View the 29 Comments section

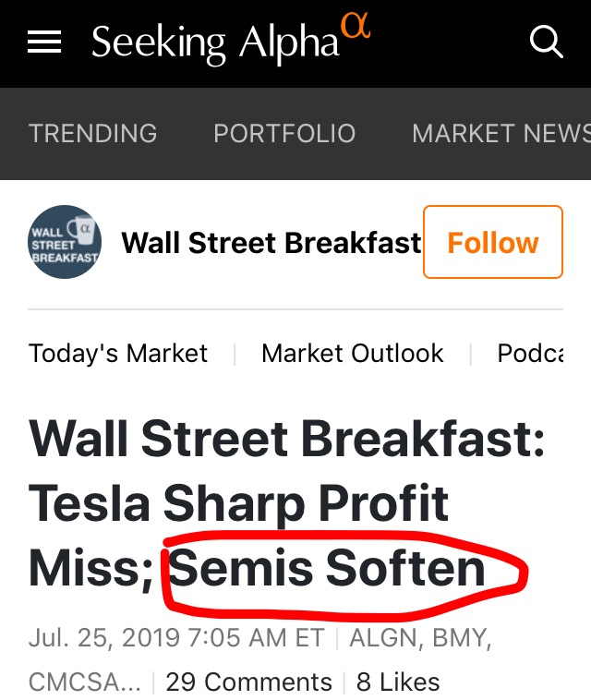pyautogui.click(x=248, y=682)
